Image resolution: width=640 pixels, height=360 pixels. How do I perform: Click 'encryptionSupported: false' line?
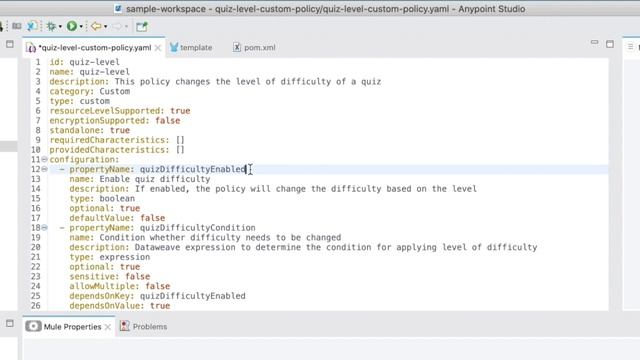point(115,121)
